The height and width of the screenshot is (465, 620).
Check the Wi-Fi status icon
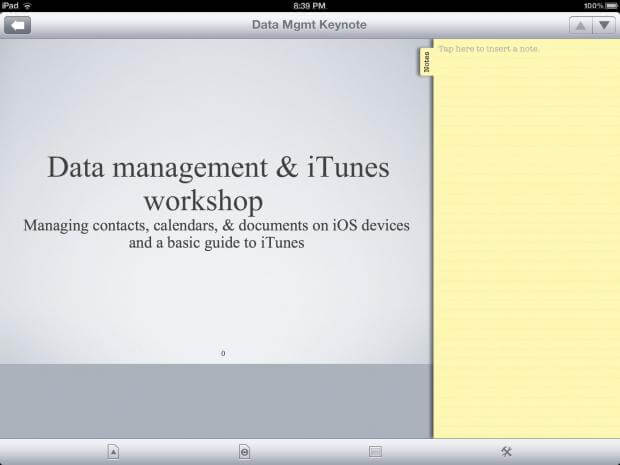click(x=27, y=6)
